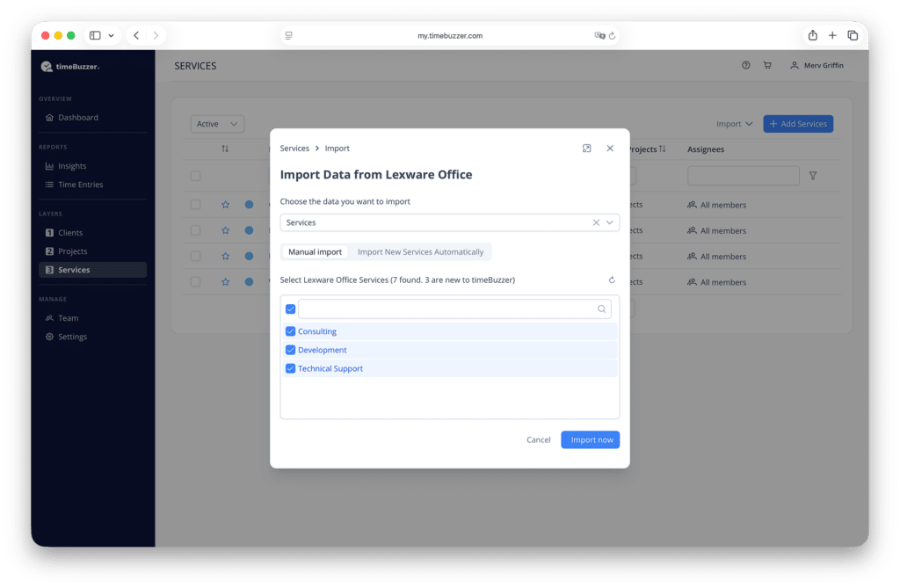This screenshot has height=588, width=900.
Task: Click the services search field
Action: 454,309
